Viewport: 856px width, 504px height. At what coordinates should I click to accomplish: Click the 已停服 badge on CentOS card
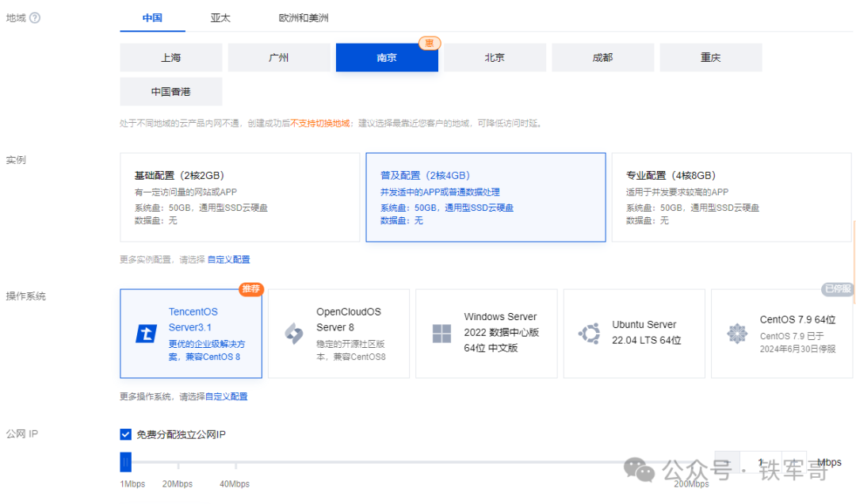838,289
